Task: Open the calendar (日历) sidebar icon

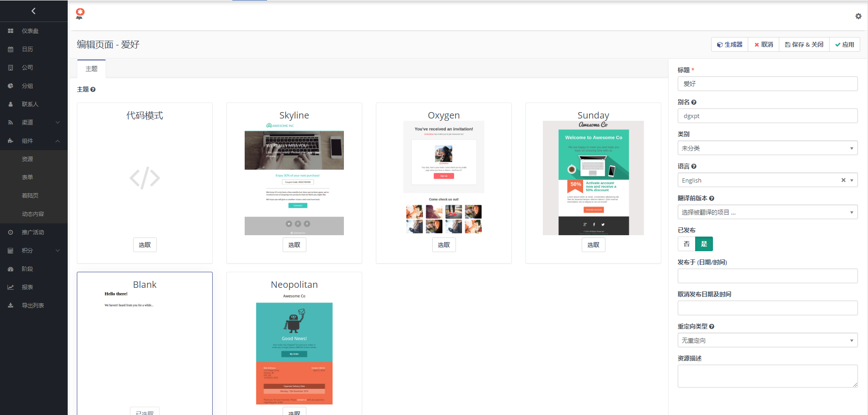Action: click(x=11, y=49)
